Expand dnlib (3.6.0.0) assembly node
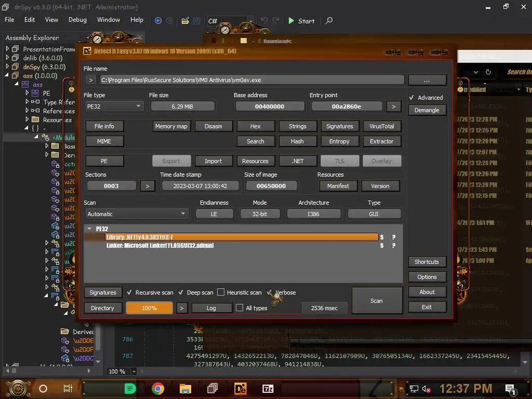The image size is (532, 399). tap(7, 58)
